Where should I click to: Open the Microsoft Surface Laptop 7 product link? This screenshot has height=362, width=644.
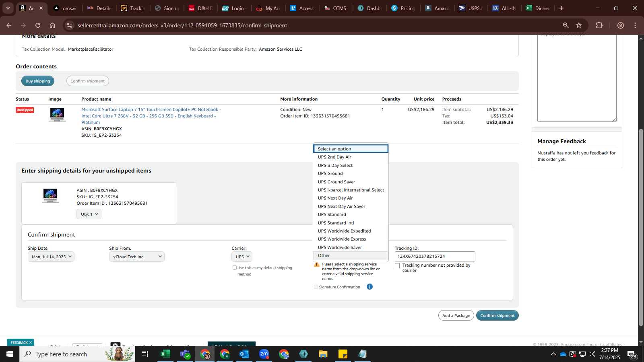coord(151,116)
